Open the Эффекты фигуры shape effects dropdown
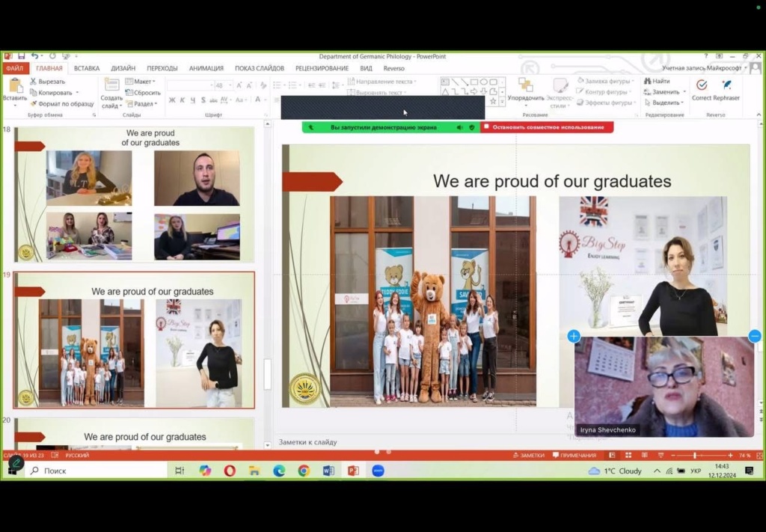 pyautogui.click(x=606, y=103)
